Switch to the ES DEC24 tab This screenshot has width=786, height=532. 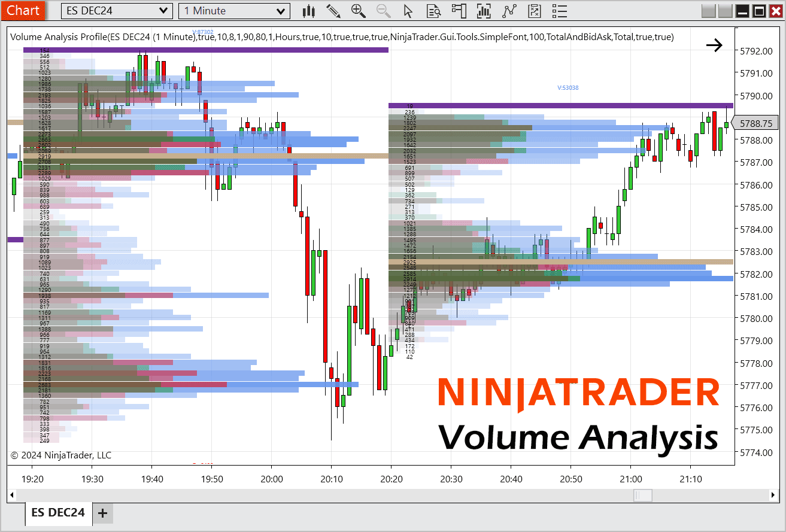(x=58, y=513)
